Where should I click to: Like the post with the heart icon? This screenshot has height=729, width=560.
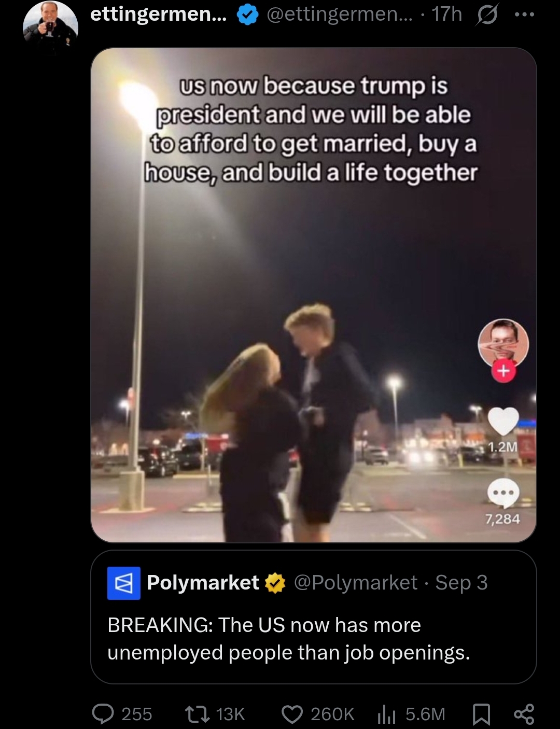pos(292,714)
